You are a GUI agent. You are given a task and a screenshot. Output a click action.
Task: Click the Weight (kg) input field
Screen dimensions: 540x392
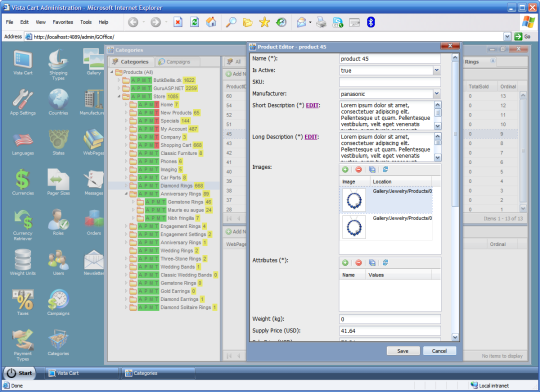coord(390,319)
